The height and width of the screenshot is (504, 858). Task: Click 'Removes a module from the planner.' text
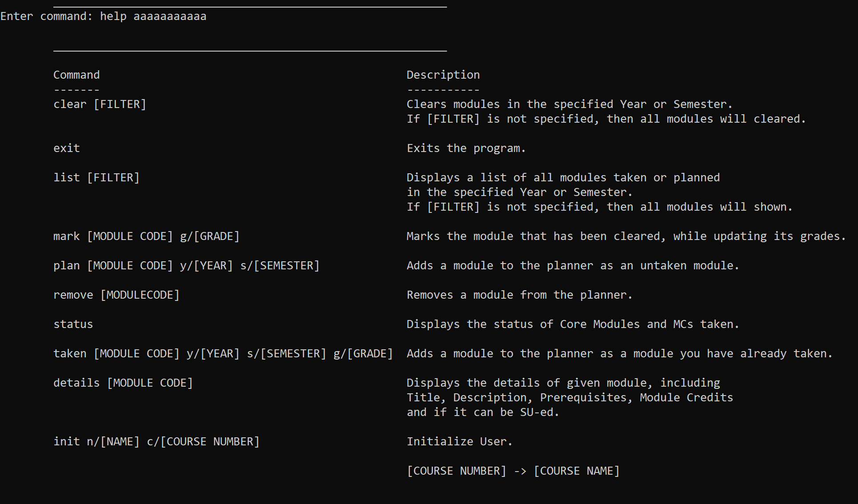(x=519, y=295)
